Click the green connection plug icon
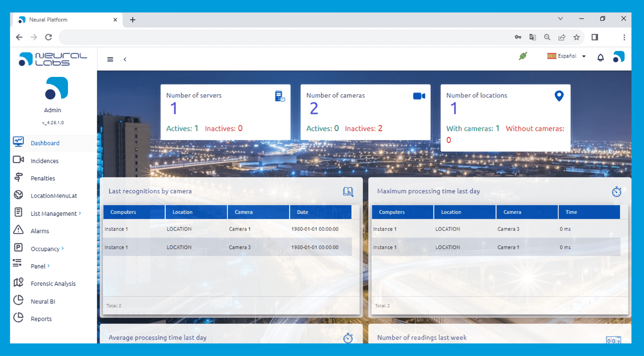The height and width of the screenshot is (356, 644). pos(523,56)
